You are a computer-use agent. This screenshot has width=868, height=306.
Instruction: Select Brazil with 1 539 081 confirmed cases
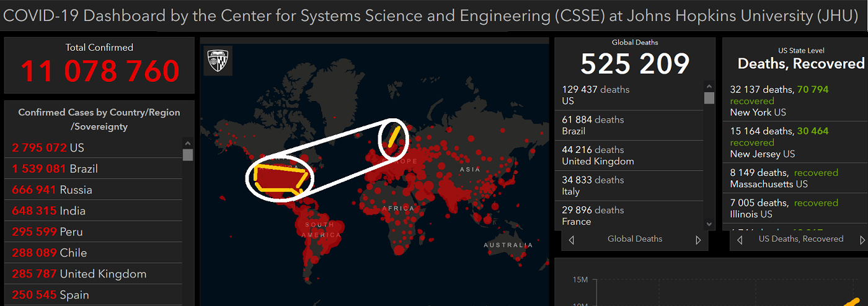93,168
